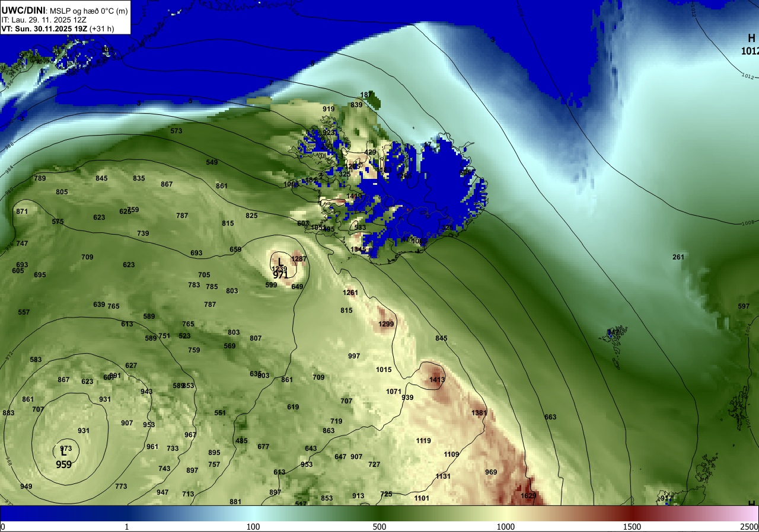
Task: Click the H 1012 high pressure marker
Action: click(750, 45)
